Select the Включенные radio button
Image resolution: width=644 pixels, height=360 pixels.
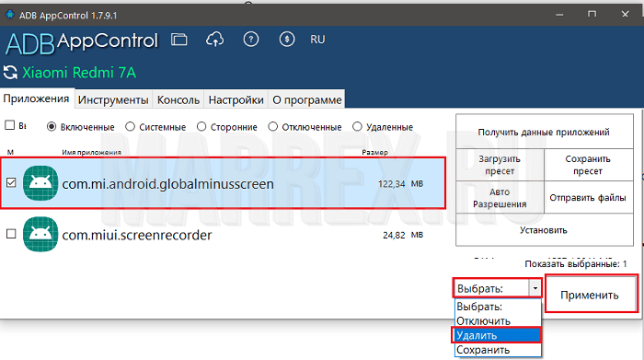(x=52, y=127)
